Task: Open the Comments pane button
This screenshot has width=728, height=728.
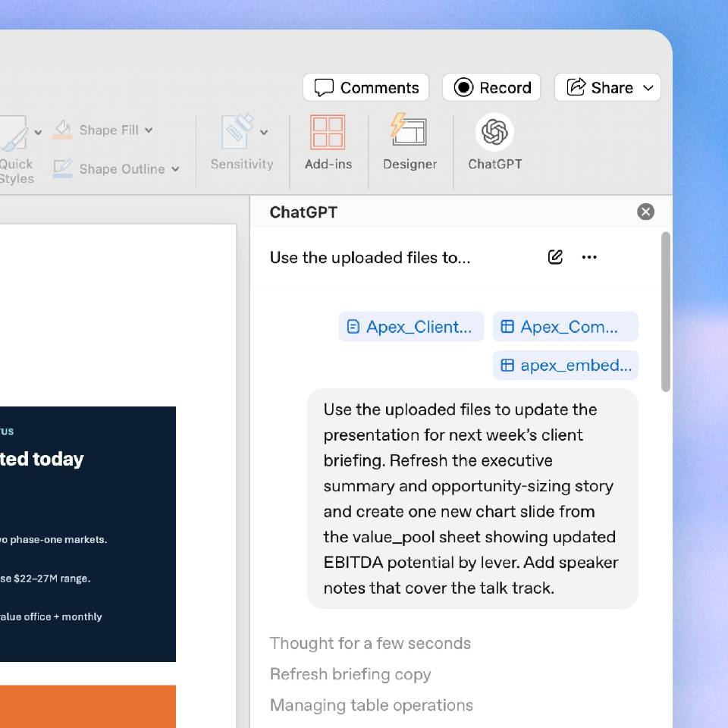Action: 366,87
